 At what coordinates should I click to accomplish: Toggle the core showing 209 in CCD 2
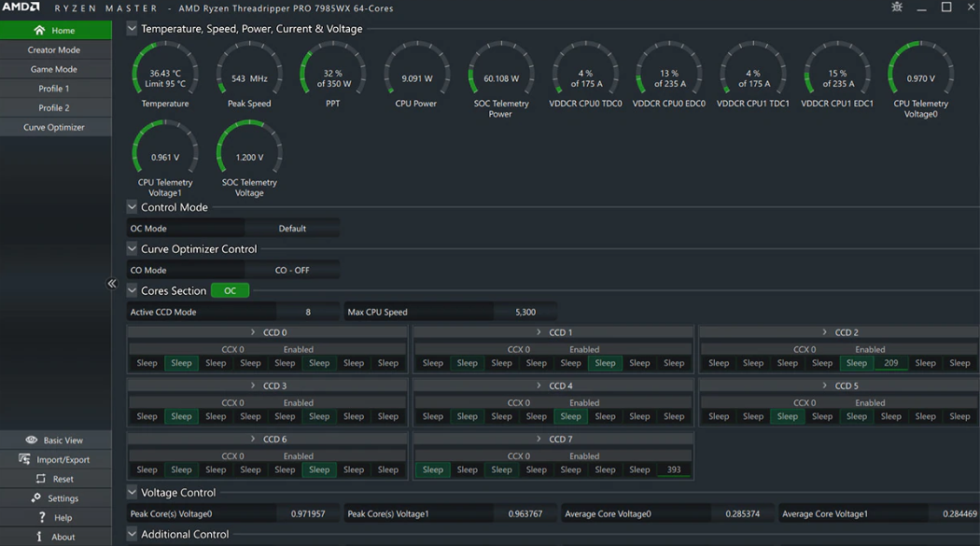point(890,363)
